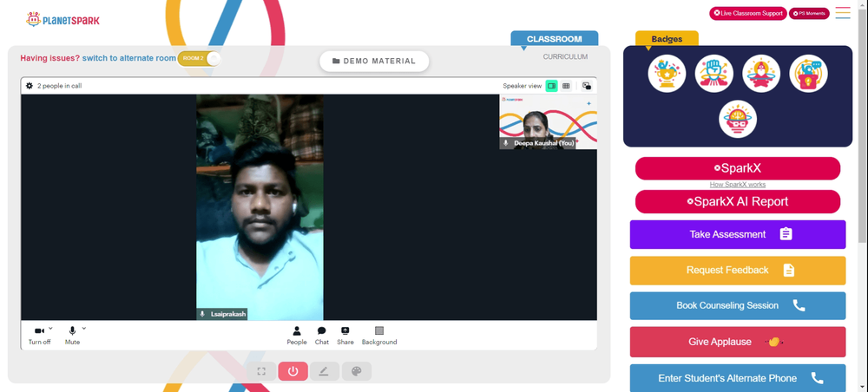This screenshot has width=868, height=392.
Task: Click Request Feedback
Action: coord(737,271)
